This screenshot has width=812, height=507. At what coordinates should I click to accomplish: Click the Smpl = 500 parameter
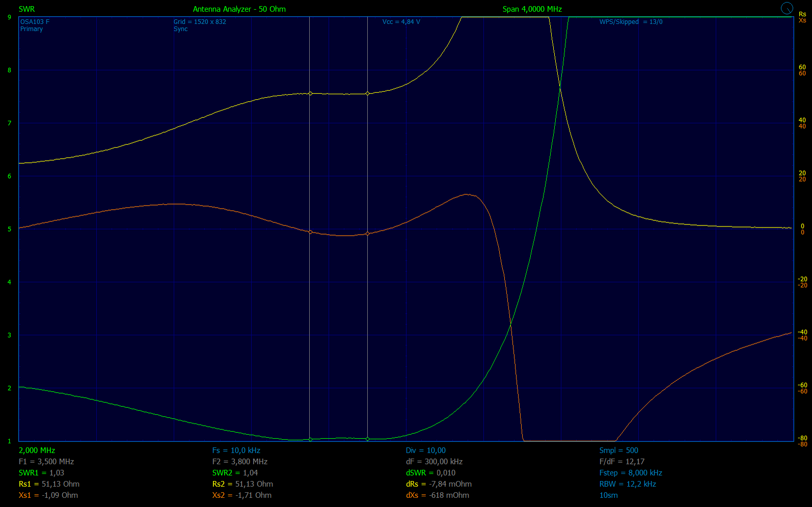pos(618,450)
